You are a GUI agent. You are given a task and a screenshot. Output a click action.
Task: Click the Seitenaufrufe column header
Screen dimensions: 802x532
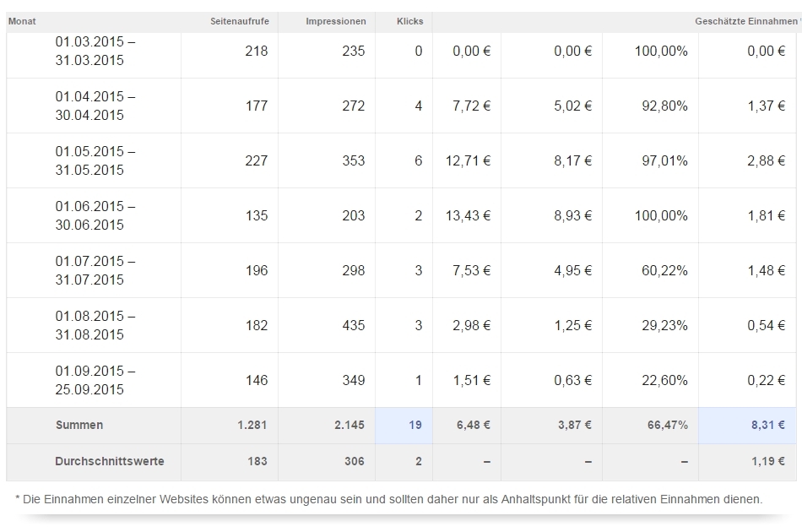[x=239, y=21]
